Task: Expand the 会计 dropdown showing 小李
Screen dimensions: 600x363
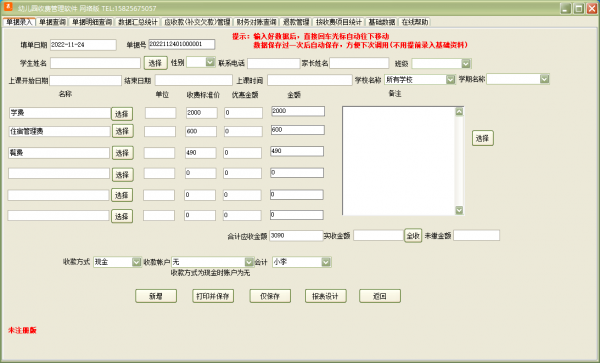Action: (x=326, y=262)
